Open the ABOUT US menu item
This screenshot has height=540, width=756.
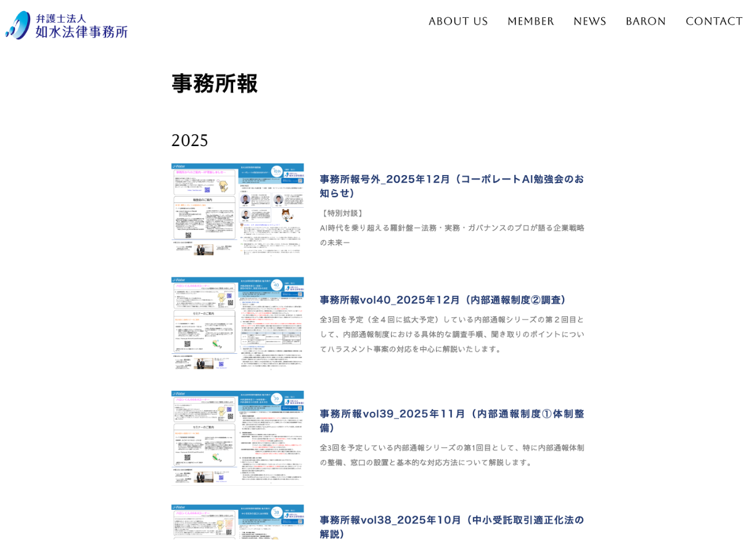(458, 22)
